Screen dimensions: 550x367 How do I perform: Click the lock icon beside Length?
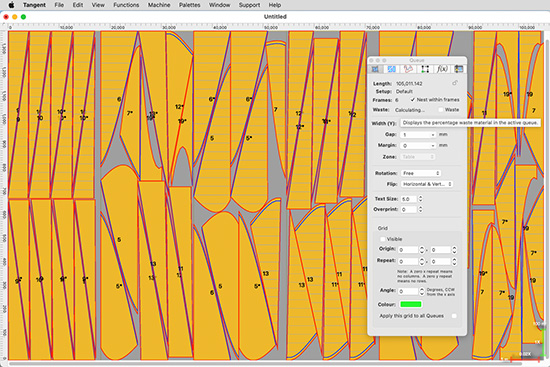455,83
